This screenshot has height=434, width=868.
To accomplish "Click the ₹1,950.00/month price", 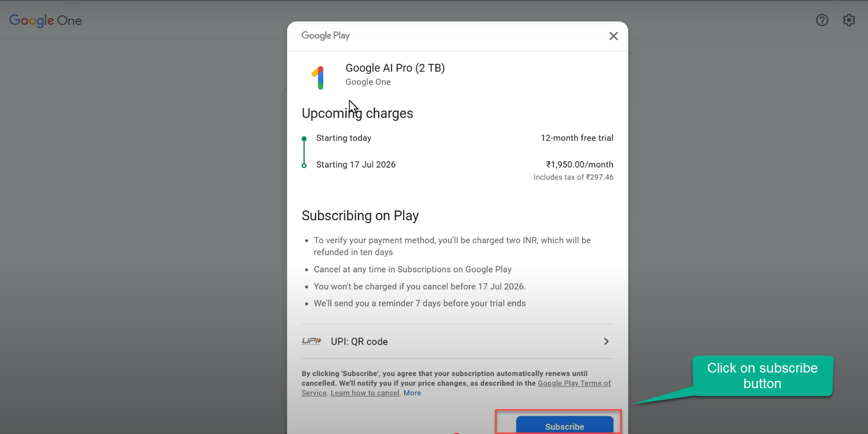I will 579,165.
